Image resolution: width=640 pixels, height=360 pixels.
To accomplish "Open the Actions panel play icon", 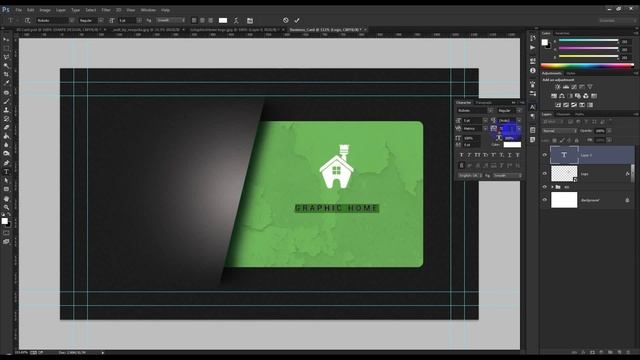I will pos(532,48).
